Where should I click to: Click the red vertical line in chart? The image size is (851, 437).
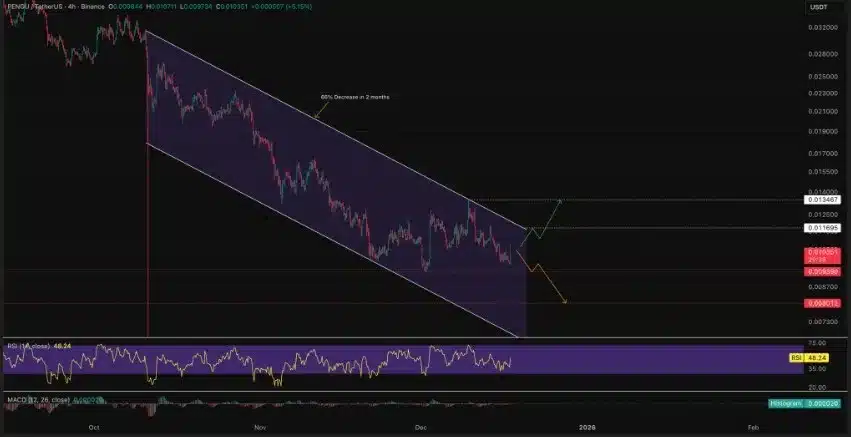pos(148,250)
